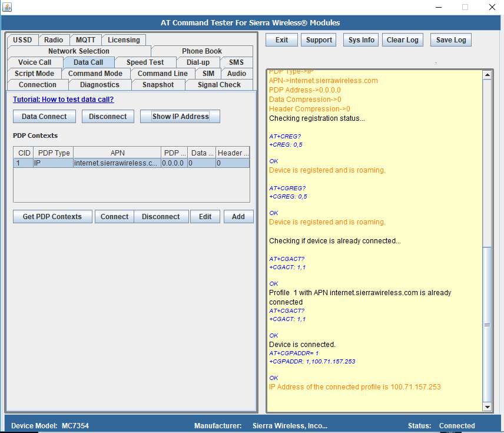This screenshot has height=433, width=504.
Task: Select the Command Line tab
Action: coord(163,74)
